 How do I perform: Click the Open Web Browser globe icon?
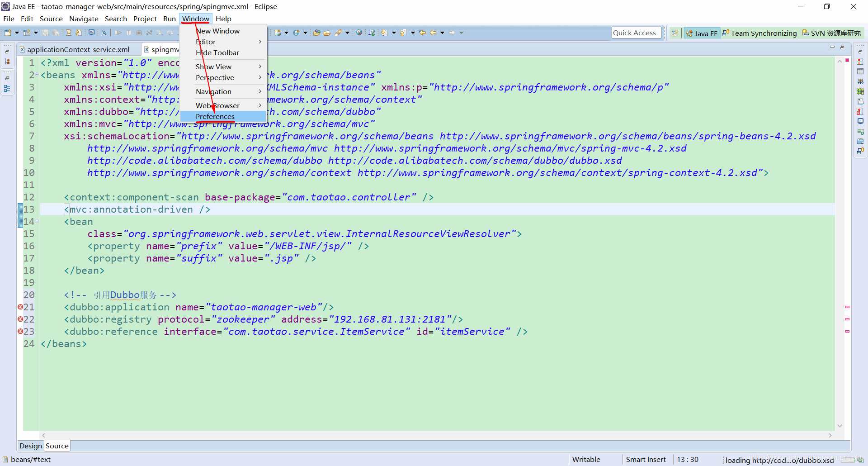click(359, 33)
